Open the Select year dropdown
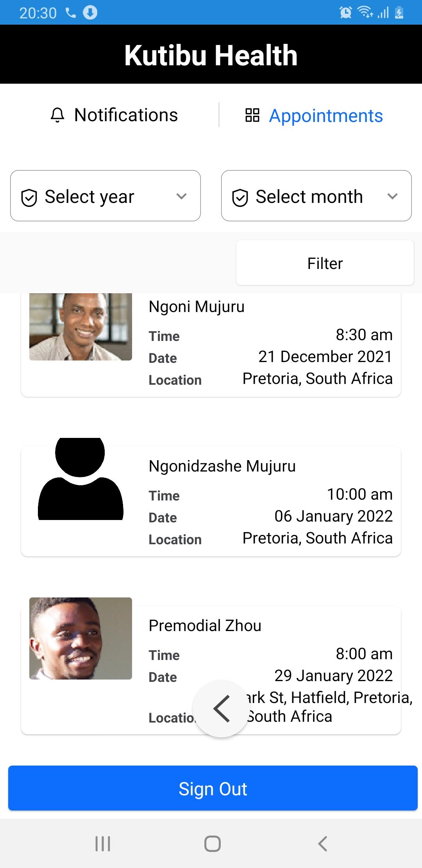Viewport: 422px width, 868px height. (x=105, y=195)
